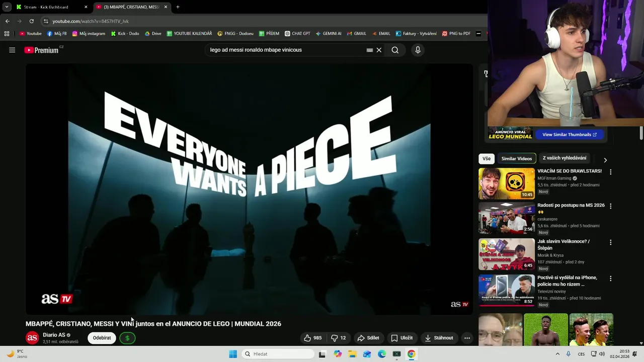The height and width of the screenshot is (362, 644).
Task: Click the green dollar Super Thanks icon
Action: click(x=127, y=338)
